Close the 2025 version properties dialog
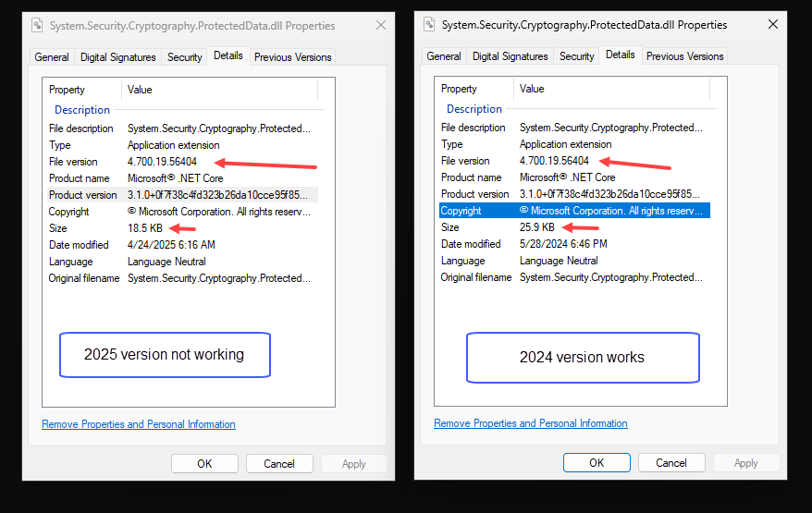Viewport: 812px width, 513px height. (381, 26)
